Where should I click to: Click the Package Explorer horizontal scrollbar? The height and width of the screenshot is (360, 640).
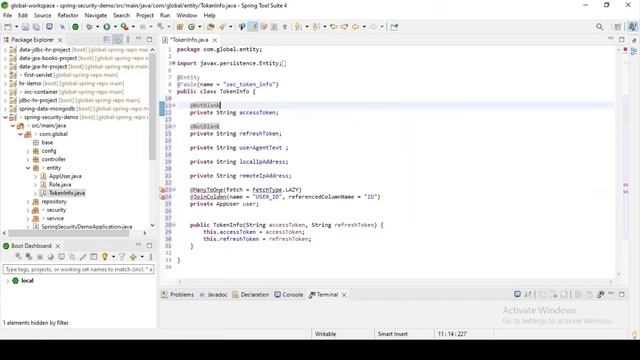(x=69, y=233)
